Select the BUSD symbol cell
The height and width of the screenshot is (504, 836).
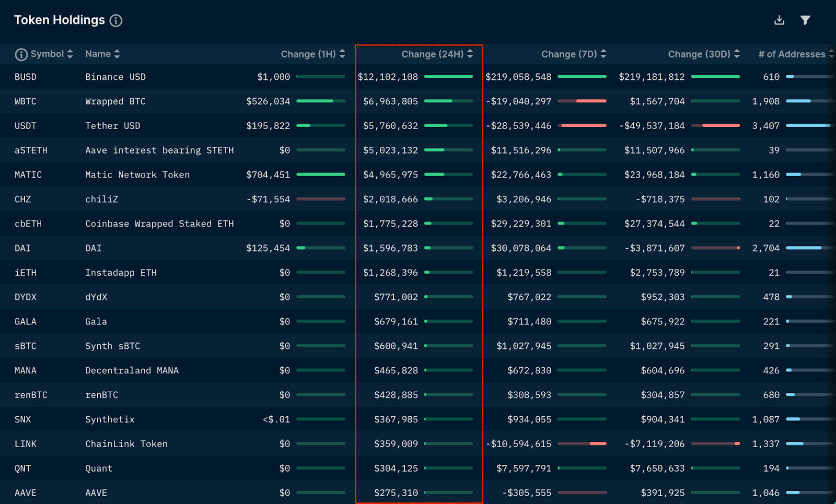tap(26, 77)
